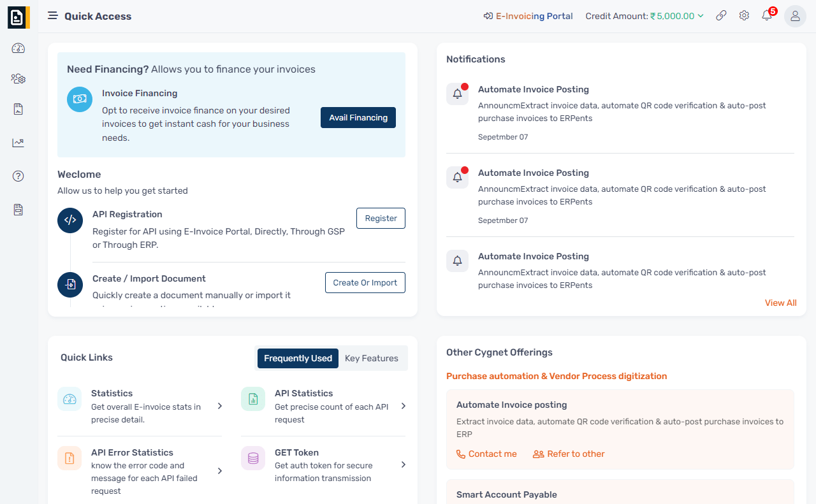Screen dimensions: 816x504
Task: Open the dashboard speedometer icon in sidebar
Action: [x=18, y=48]
